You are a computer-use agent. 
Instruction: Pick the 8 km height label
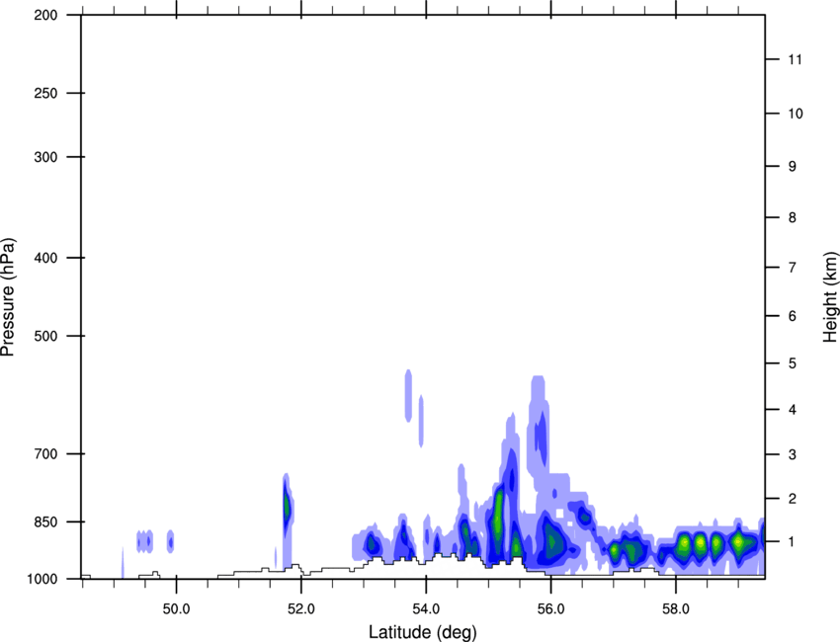[x=793, y=217]
